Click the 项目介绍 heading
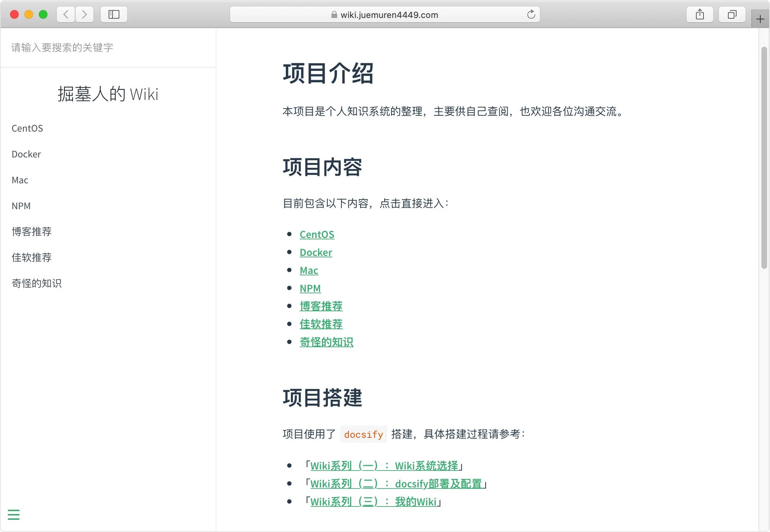770x532 pixels. [328, 73]
